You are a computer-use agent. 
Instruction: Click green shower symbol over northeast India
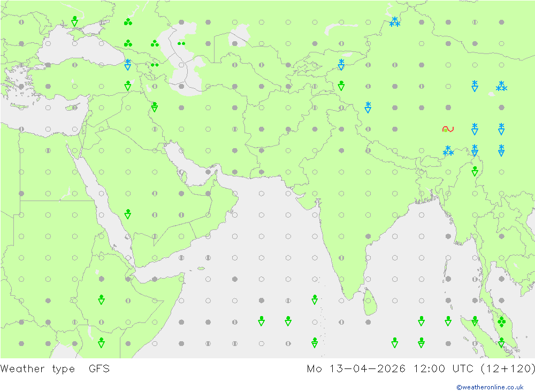(475, 171)
